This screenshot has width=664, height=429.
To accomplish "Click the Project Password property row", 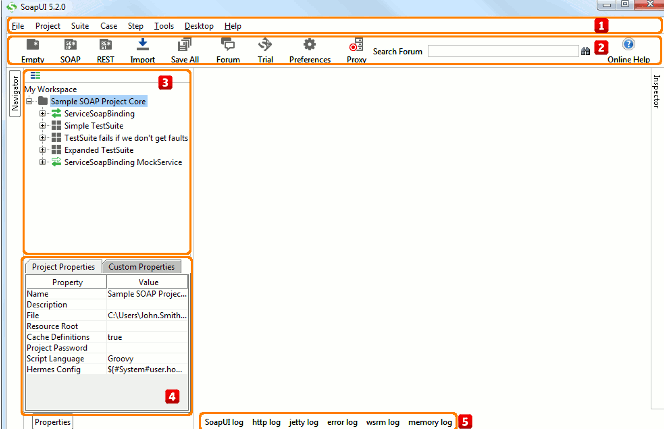I will tap(107, 348).
